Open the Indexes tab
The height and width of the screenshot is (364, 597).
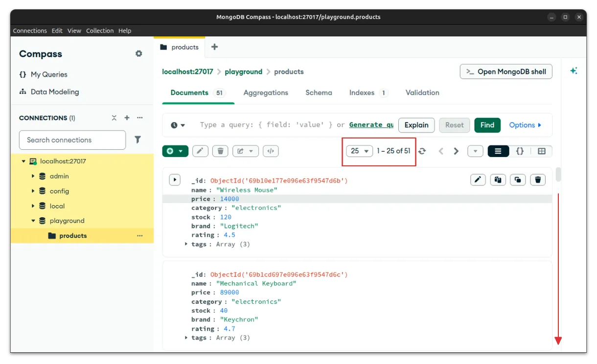coord(362,92)
